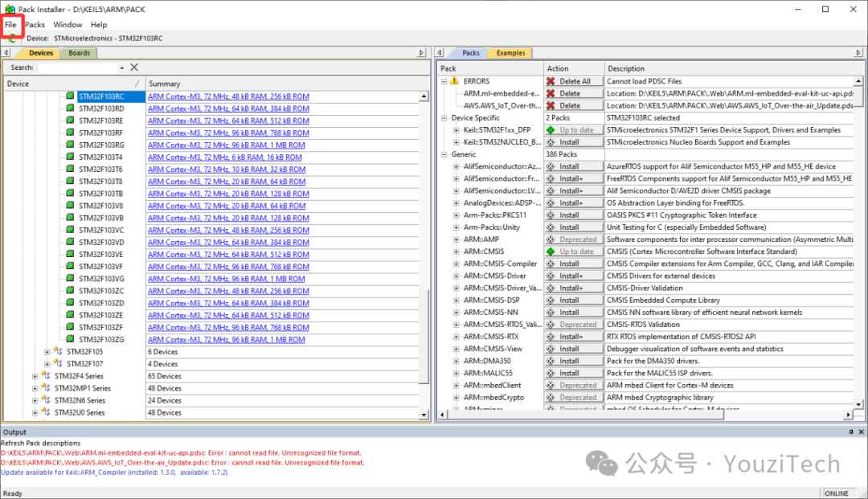
Task: Click the STM32F103ZG chip icon
Action: tap(70, 340)
